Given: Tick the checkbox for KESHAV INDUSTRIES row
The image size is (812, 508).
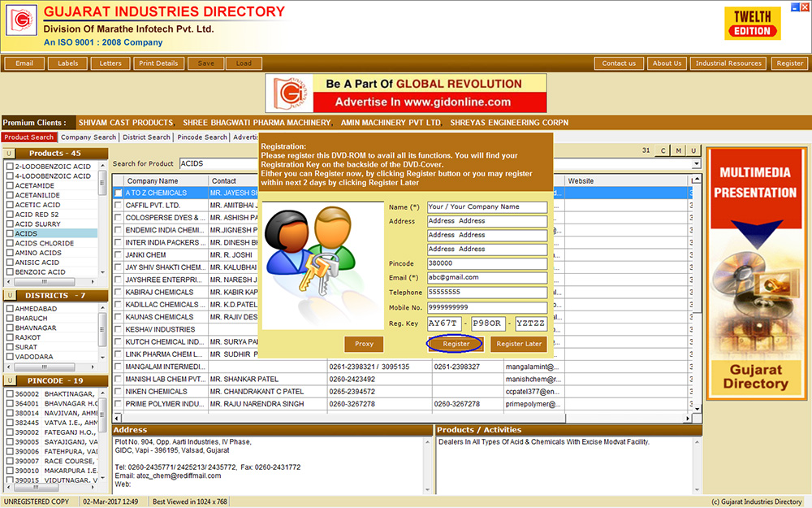Looking at the screenshot, I should click(x=119, y=330).
